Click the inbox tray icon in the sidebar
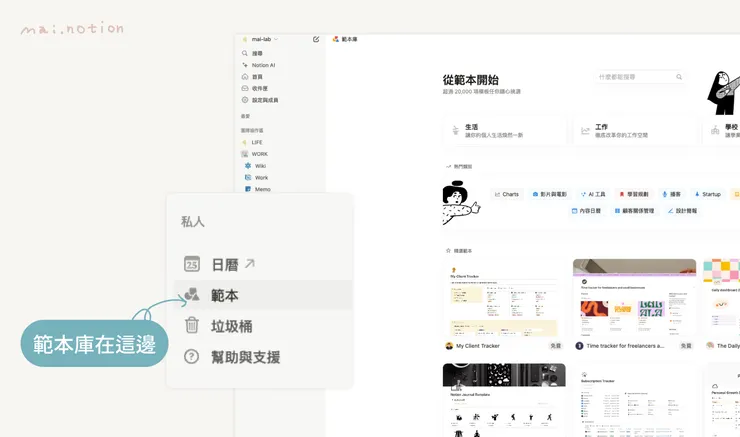Viewport: 740px width, 437px height. pyautogui.click(x=244, y=88)
